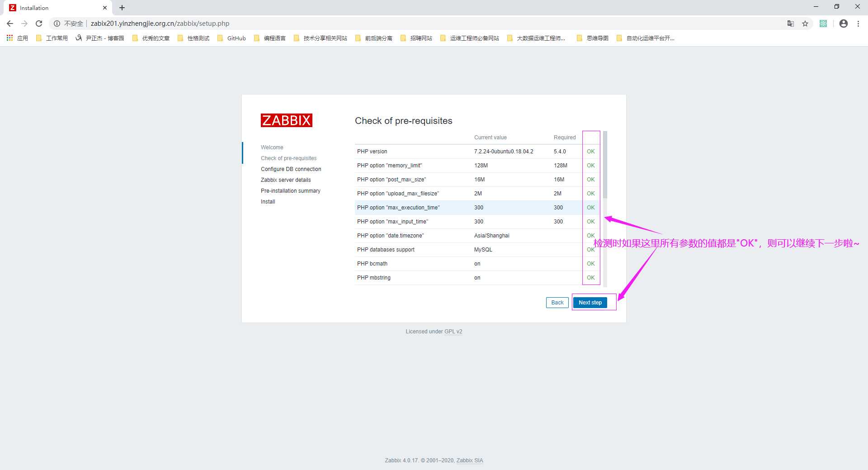This screenshot has width=868, height=470.
Task: Click the PHP mbstring row
Action: 478,278
